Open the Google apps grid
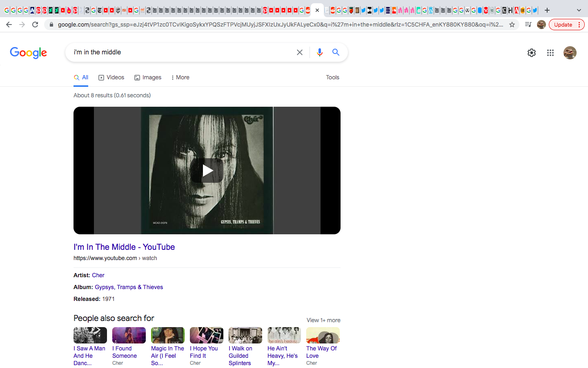The height and width of the screenshot is (368, 588). click(550, 53)
